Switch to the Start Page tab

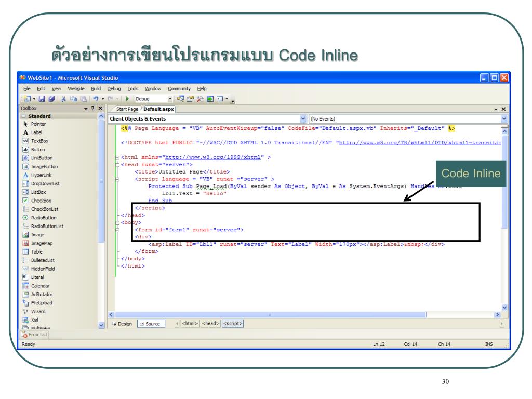[127, 109]
